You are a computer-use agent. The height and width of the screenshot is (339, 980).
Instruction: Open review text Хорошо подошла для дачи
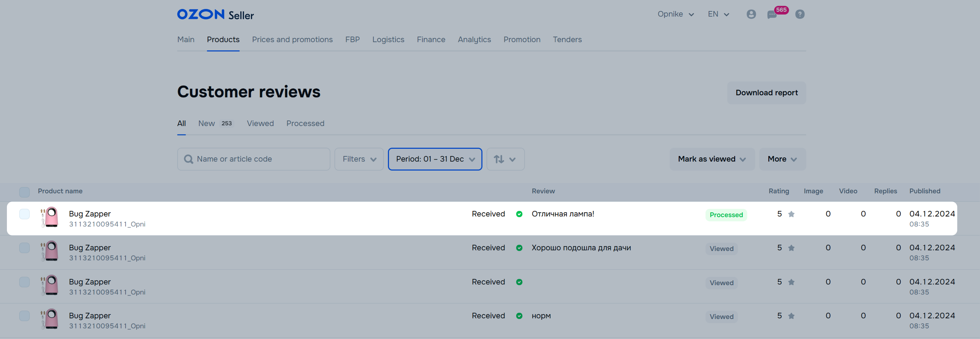pos(581,248)
